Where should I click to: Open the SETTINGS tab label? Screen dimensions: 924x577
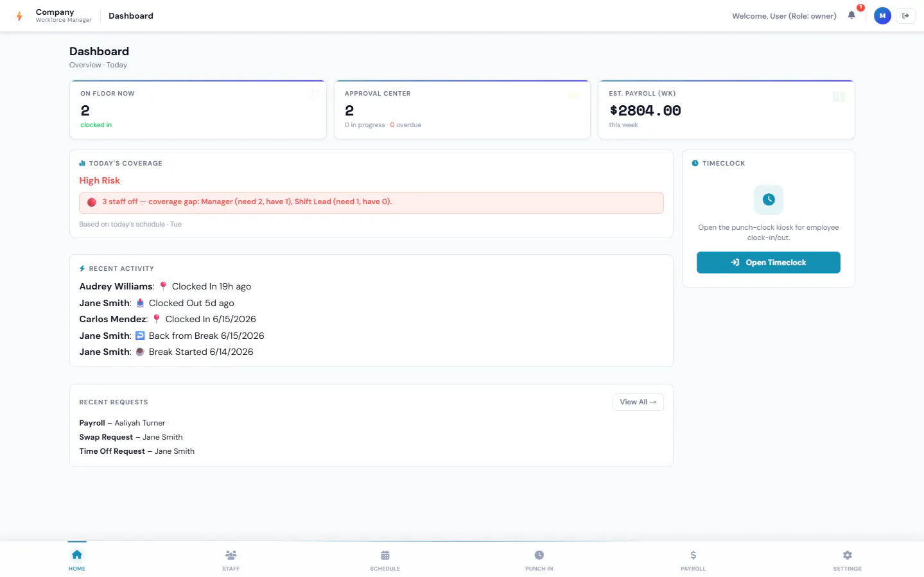(848, 569)
